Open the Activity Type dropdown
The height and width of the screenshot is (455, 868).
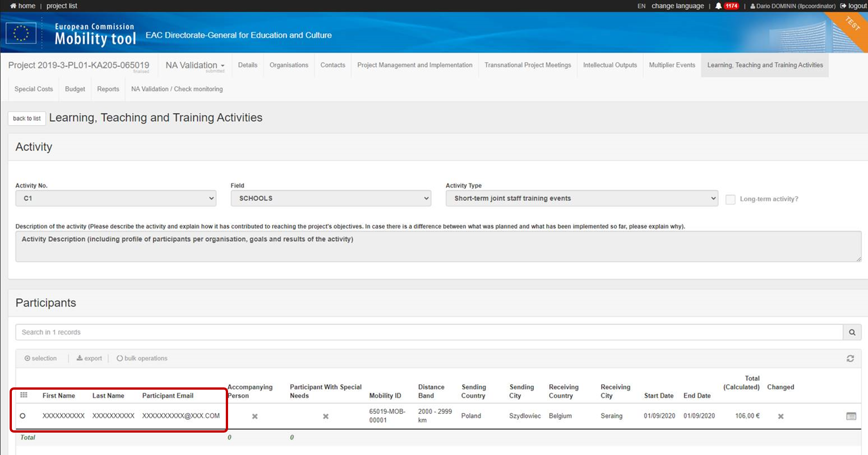coord(582,198)
